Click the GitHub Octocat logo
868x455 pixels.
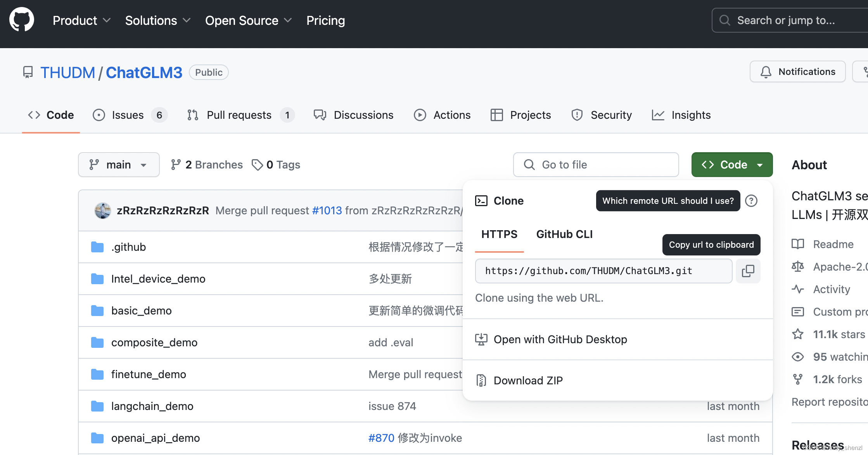[22, 19]
